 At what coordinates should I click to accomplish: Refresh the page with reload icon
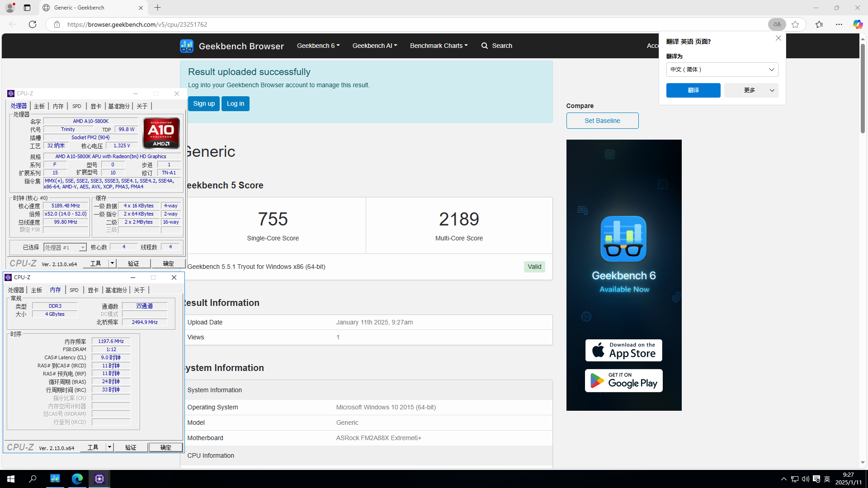pyautogui.click(x=33, y=24)
